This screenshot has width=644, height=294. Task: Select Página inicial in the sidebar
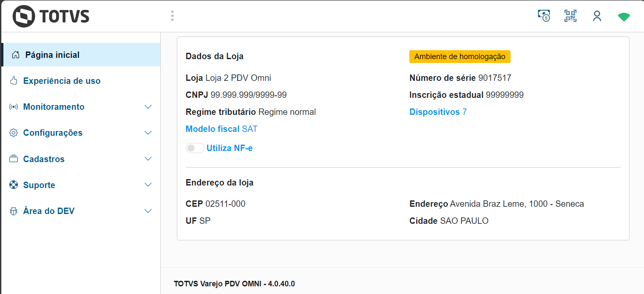(x=52, y=55)
